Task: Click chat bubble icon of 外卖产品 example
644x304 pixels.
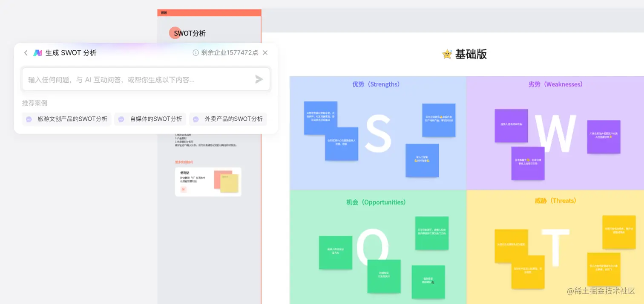Action: pos(196,119)
